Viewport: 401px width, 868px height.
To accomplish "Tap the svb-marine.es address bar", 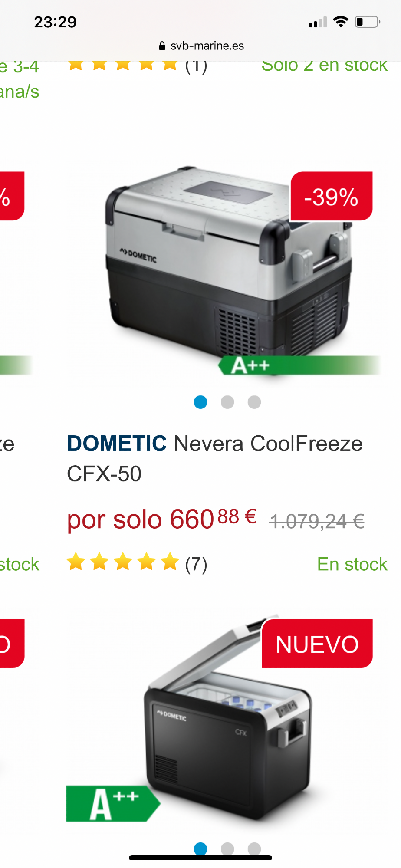I will [201, 46].
